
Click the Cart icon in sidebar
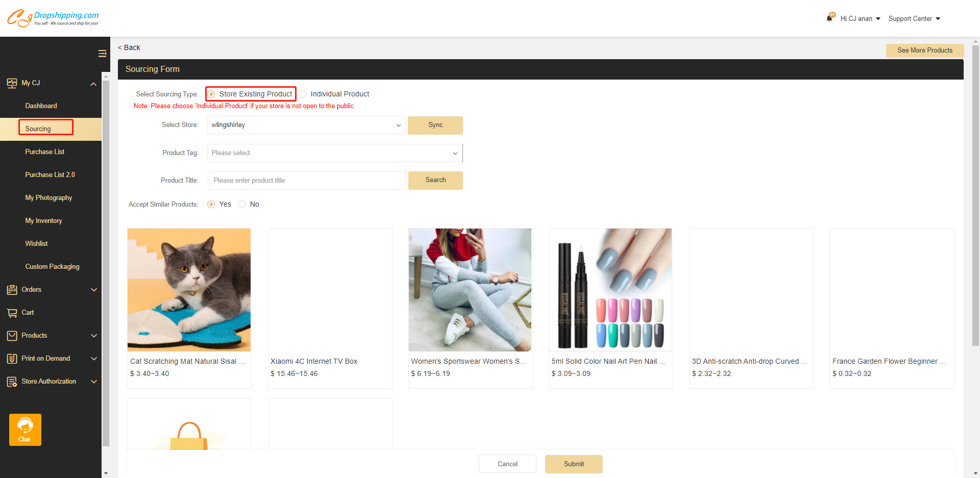tap(12, 313)
